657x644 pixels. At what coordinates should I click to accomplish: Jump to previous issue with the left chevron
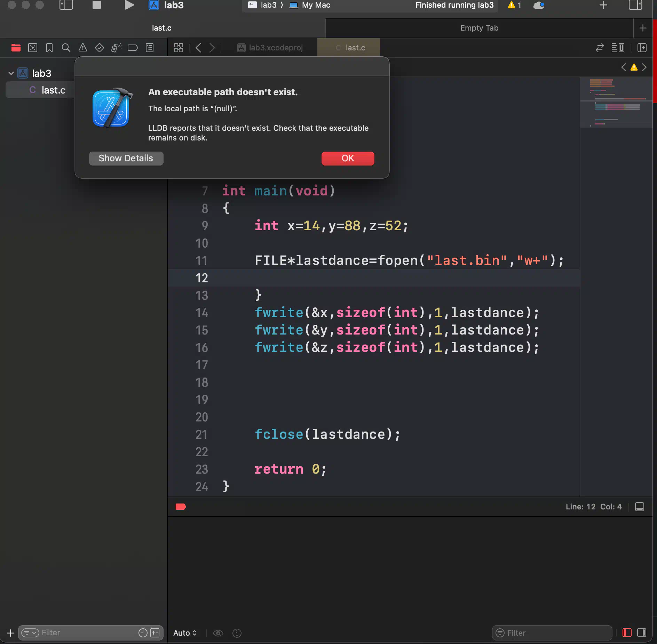(624, 67)
